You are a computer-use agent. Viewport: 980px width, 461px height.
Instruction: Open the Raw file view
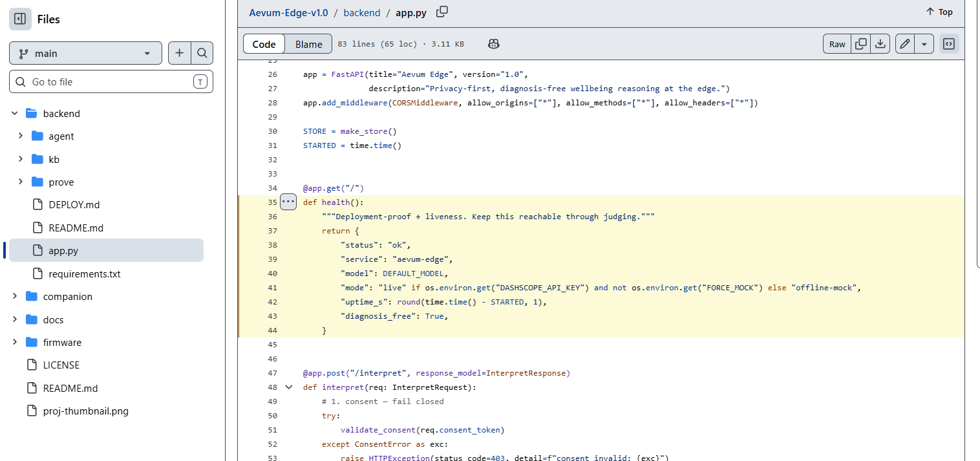pyautogui.click(x=837, y=44)
